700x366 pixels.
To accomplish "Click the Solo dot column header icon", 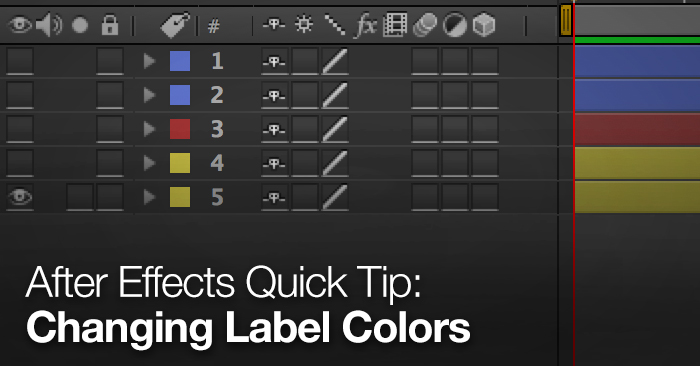I will [80, 25].
